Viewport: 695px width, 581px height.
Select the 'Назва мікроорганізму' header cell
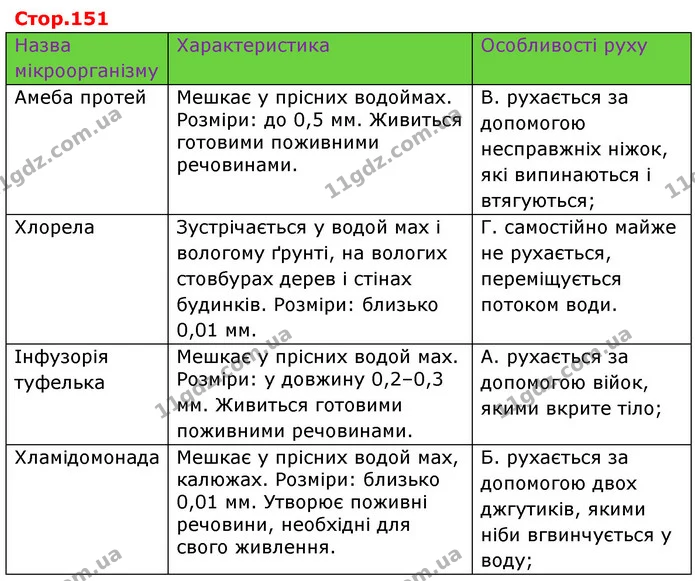[x=87, y=58]
